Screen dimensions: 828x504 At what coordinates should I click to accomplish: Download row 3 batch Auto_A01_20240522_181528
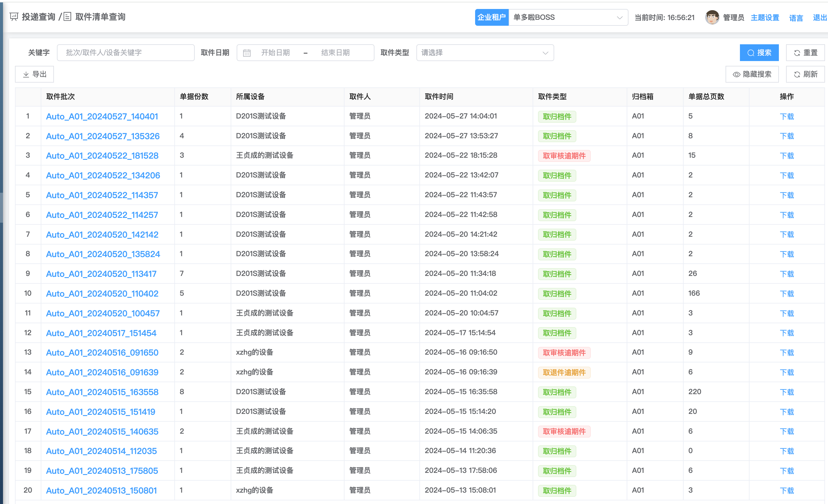coord(786,156)
